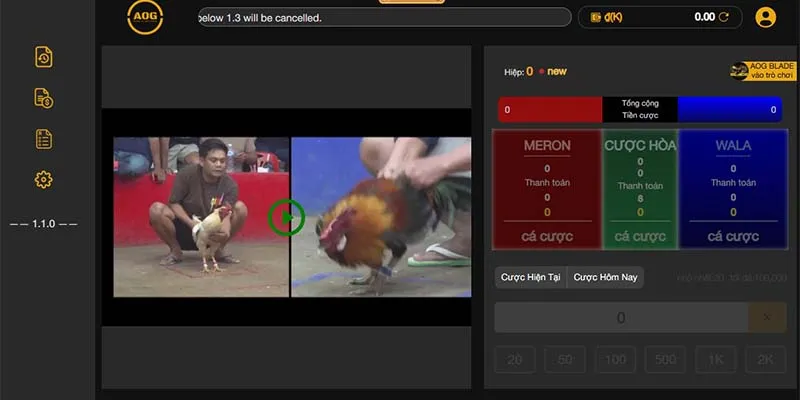Refresh the balance with the reload icon
Image resolution: width=800 pixels, height=400 pixels.
tap(723, 17)
